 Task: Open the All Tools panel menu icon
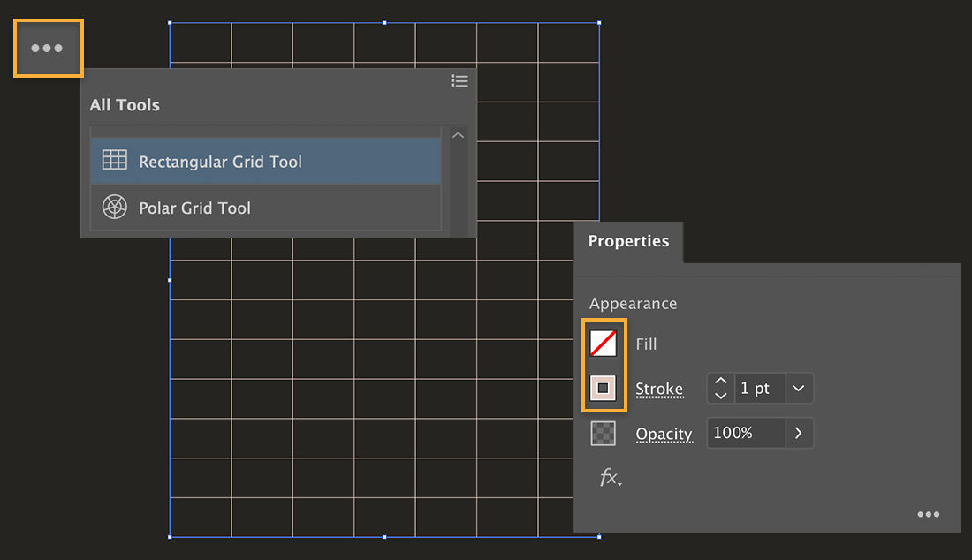(x=459, y=80)
